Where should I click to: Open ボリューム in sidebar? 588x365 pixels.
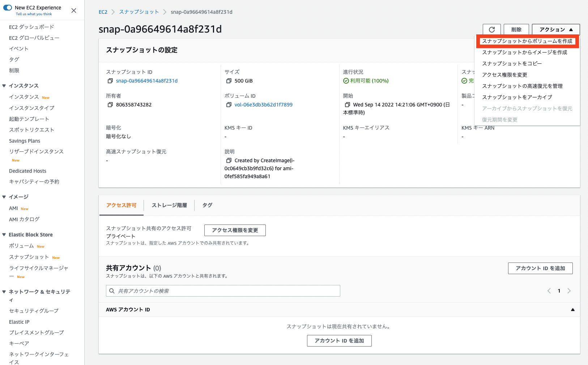pos(21,246)
